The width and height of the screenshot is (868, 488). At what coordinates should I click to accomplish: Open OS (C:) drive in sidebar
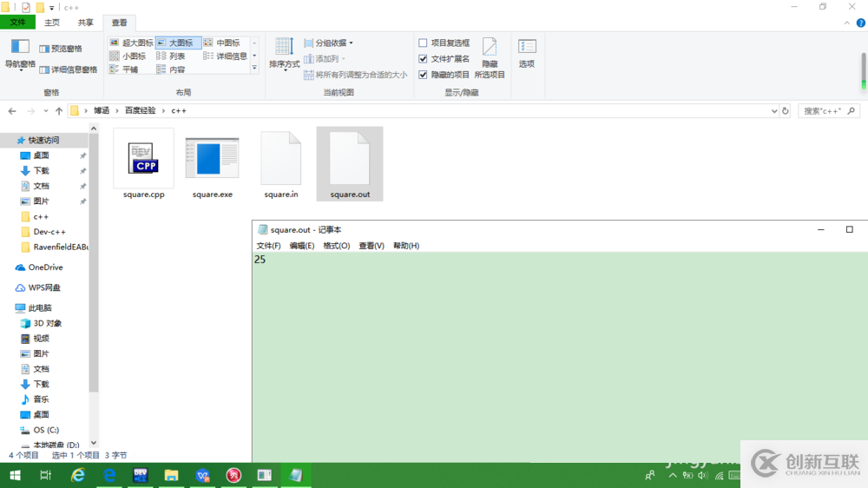click(46, 430)
